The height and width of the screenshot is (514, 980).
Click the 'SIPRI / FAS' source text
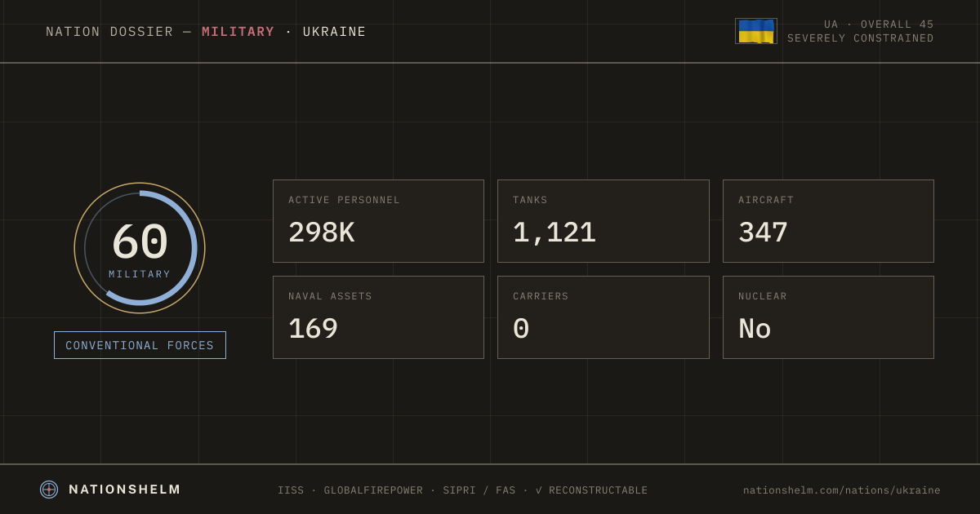pos(479,490)
